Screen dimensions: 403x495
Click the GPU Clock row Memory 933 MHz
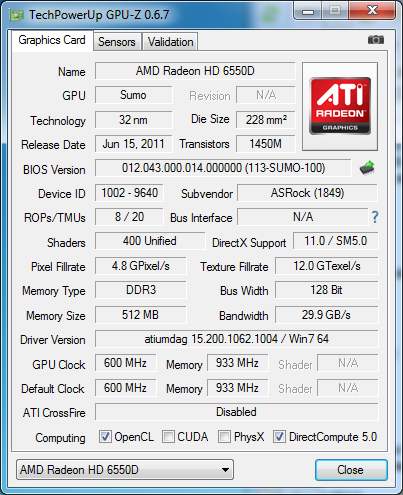tap(237, 363)
